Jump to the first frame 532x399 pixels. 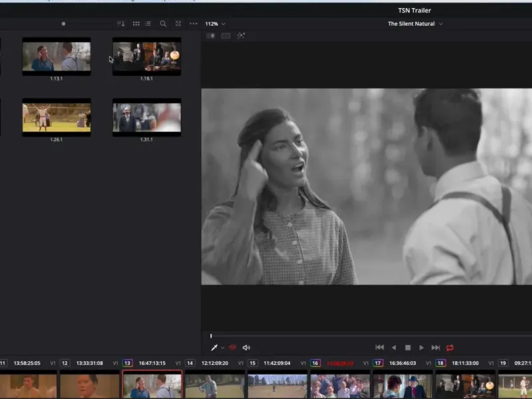point(379,347)
